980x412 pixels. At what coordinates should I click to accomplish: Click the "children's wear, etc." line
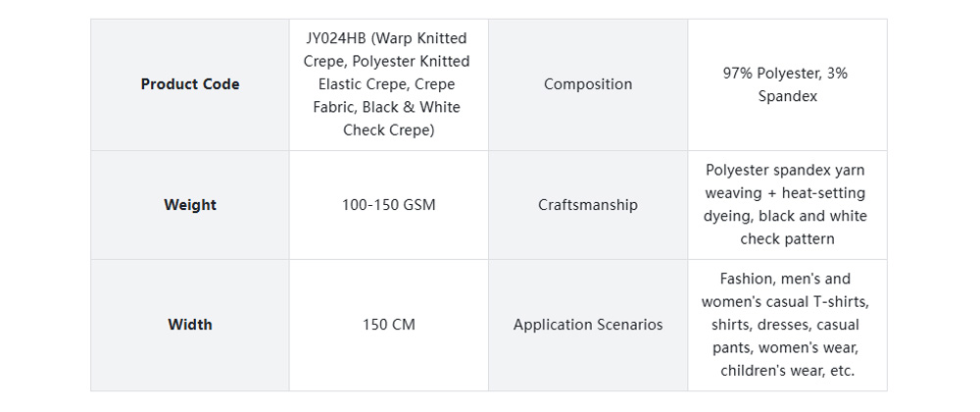(787, 371)
